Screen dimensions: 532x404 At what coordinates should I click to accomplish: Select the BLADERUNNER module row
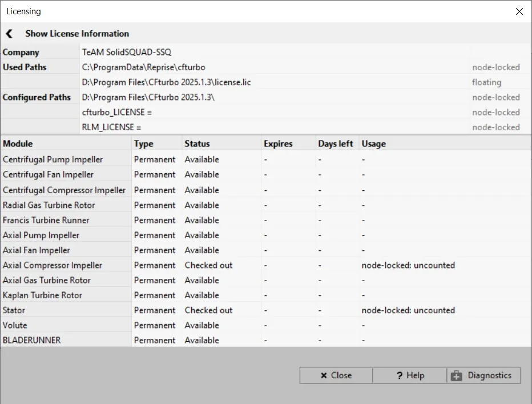point(266,340)
